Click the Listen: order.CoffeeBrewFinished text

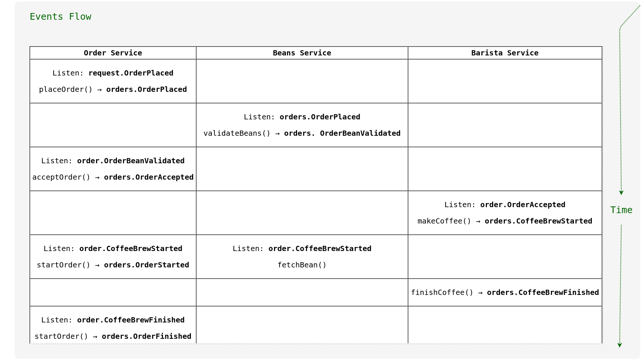coord(113,320)
